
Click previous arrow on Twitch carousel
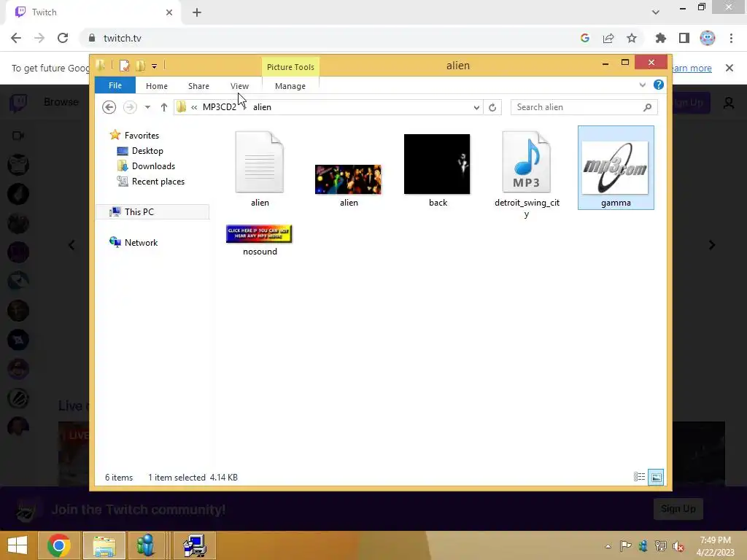tap(72, 245)
